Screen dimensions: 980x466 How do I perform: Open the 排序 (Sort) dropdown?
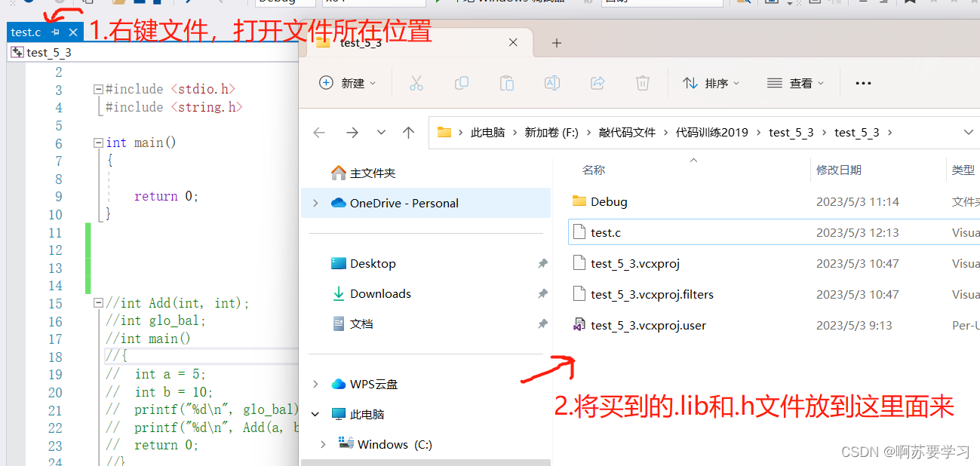pyautogui.click(x=711, y=83)
